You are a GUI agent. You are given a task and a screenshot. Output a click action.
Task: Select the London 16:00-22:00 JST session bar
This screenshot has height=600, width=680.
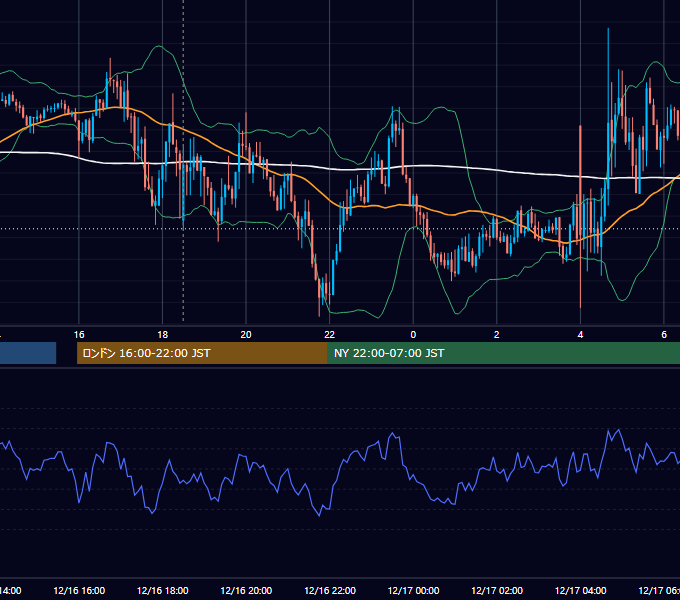tap(202, 353)
